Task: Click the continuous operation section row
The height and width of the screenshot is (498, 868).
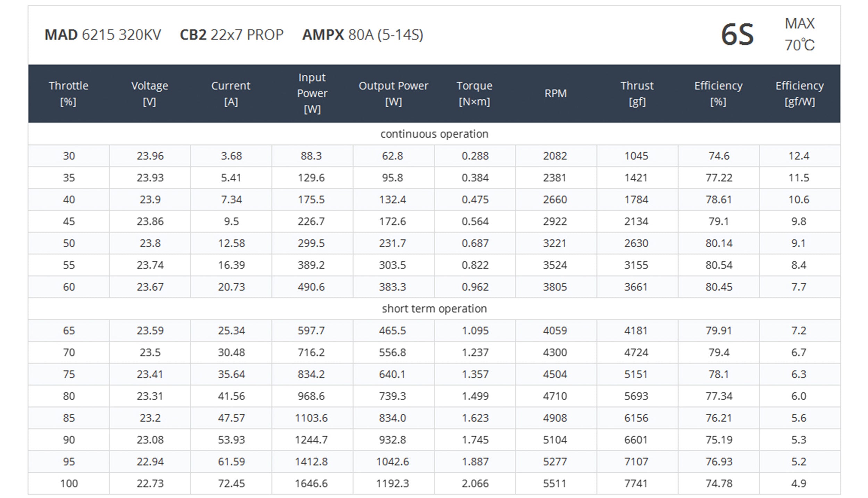Action: [434, 134]
